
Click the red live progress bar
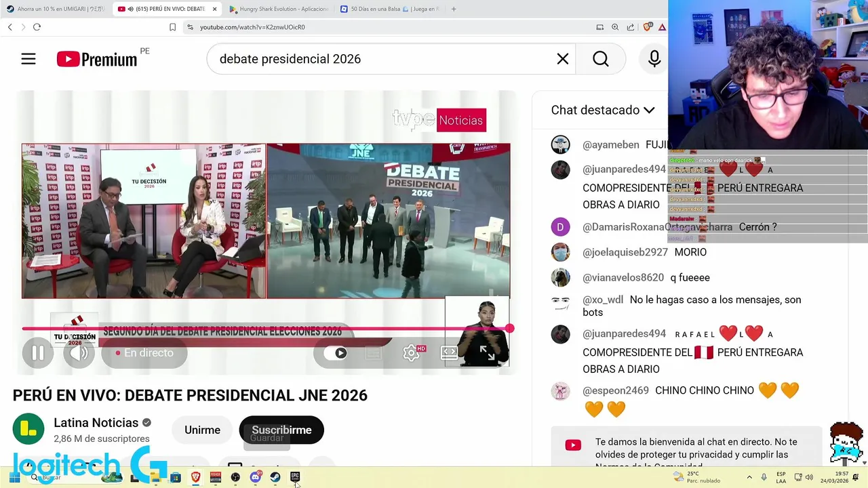coord(266,329)
